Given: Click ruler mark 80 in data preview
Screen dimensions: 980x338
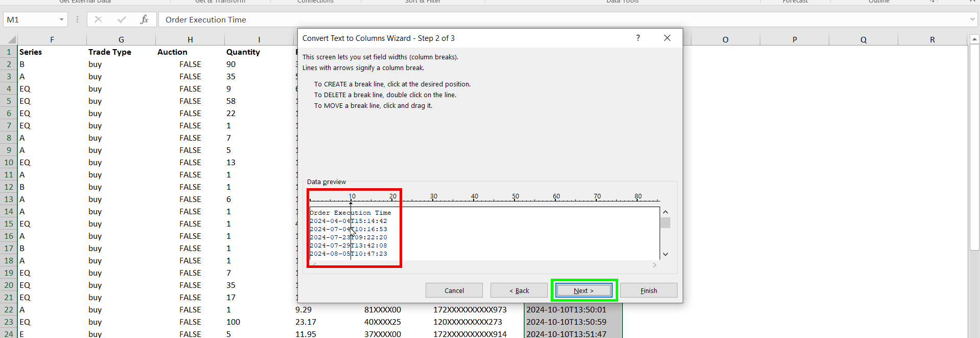Looking at the screenshot, I should point(638,196).
